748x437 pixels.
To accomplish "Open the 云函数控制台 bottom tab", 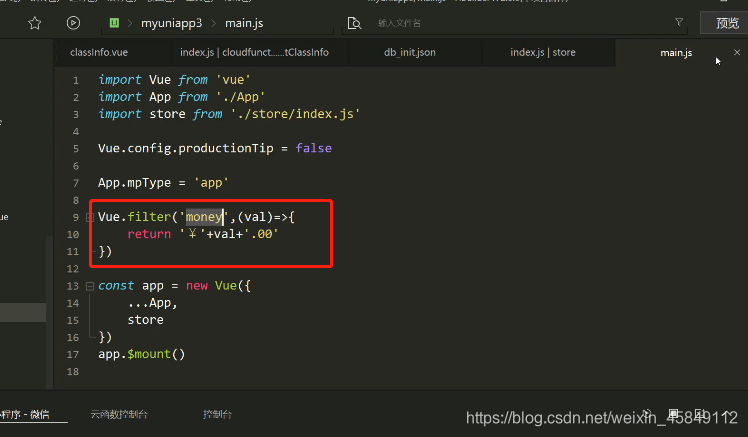I will click(x=119, y=414).
